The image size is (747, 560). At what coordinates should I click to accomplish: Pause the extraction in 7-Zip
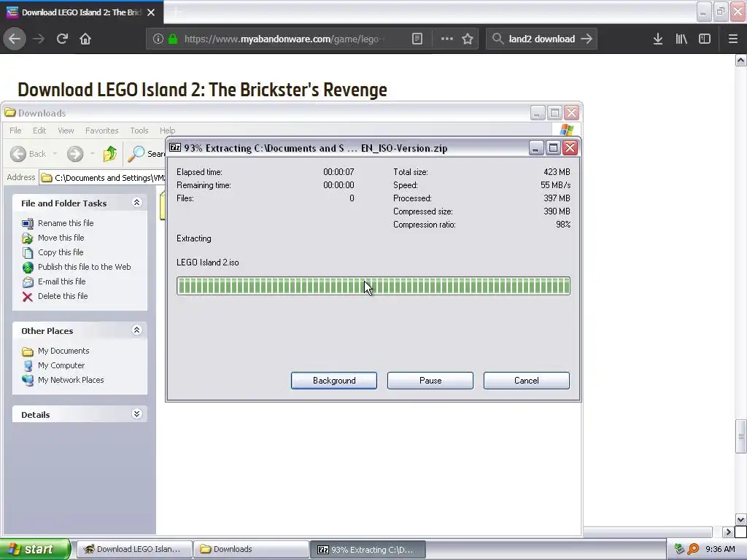click(430, 381)
